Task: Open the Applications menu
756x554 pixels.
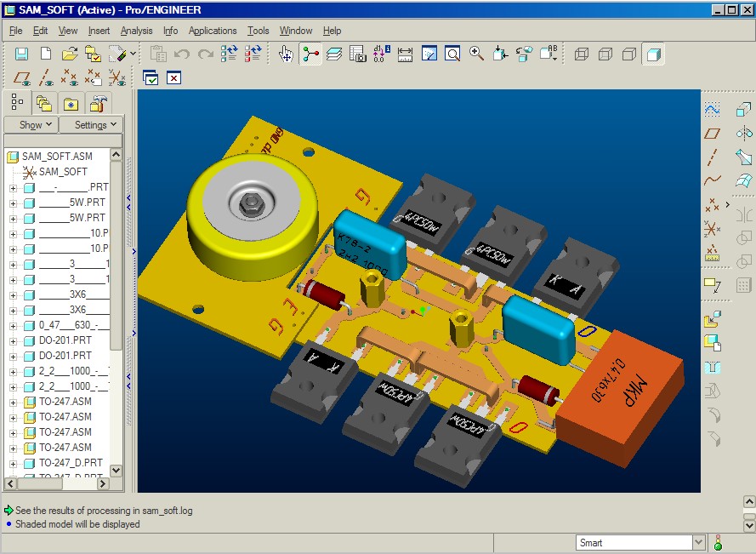Action: pos(213,31)
